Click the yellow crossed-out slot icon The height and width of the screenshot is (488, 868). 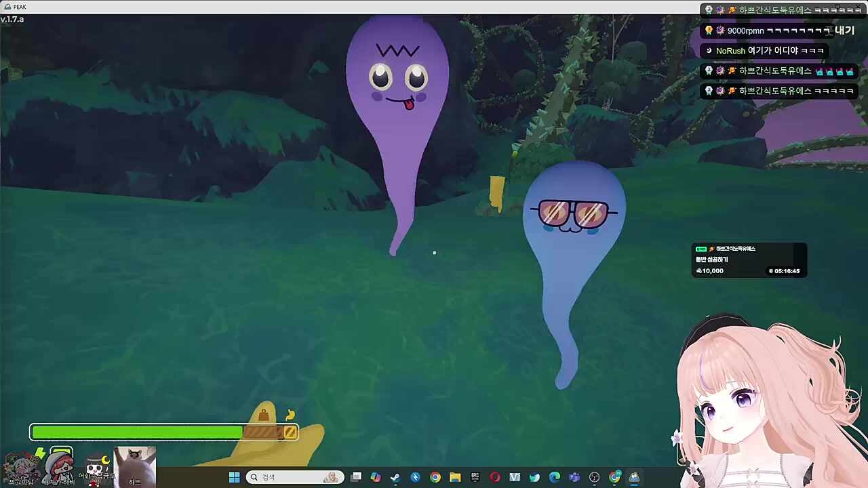290,432
